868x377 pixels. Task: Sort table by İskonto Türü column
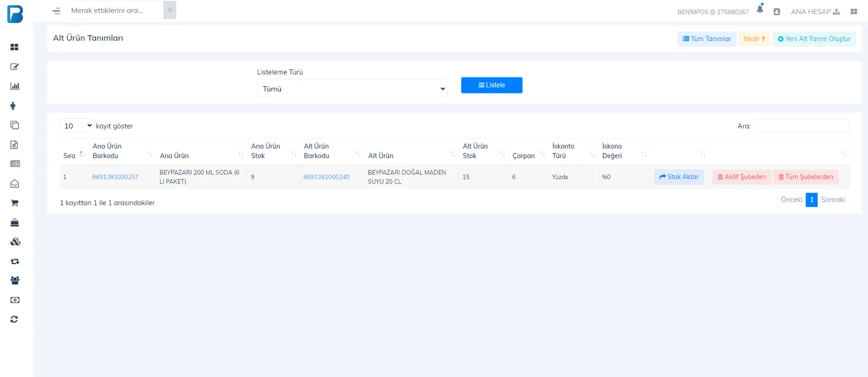click(573, 151)
